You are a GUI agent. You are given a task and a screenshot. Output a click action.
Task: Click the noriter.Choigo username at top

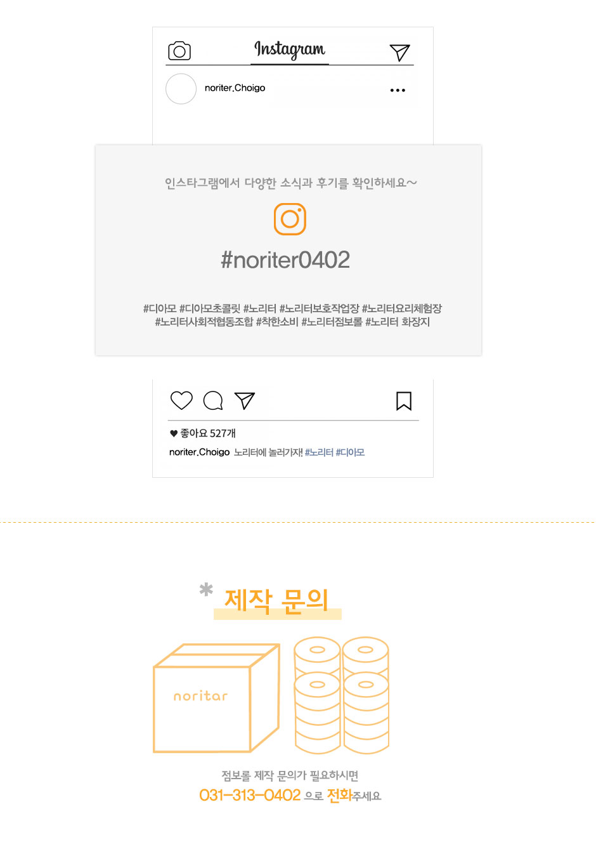tap(235, 88)
